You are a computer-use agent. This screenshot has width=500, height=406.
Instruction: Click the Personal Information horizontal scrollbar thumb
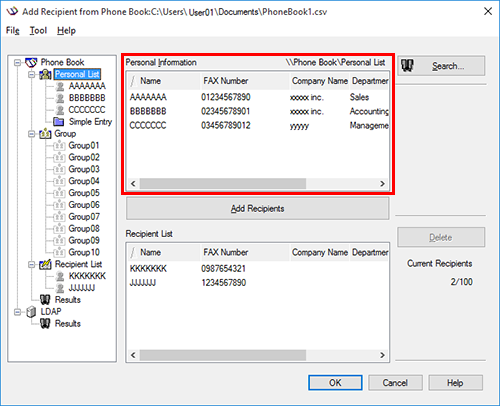223,184
